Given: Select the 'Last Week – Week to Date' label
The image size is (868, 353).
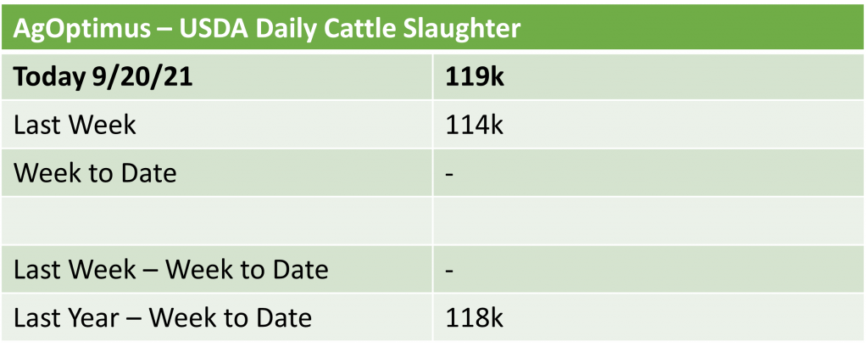Looking at the screenshot, I should click(171, 270).
